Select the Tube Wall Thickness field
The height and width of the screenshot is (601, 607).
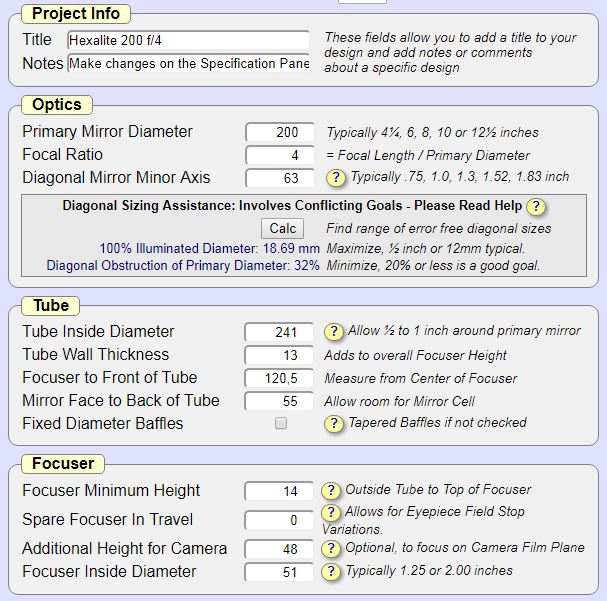click(x=280, y=355)
